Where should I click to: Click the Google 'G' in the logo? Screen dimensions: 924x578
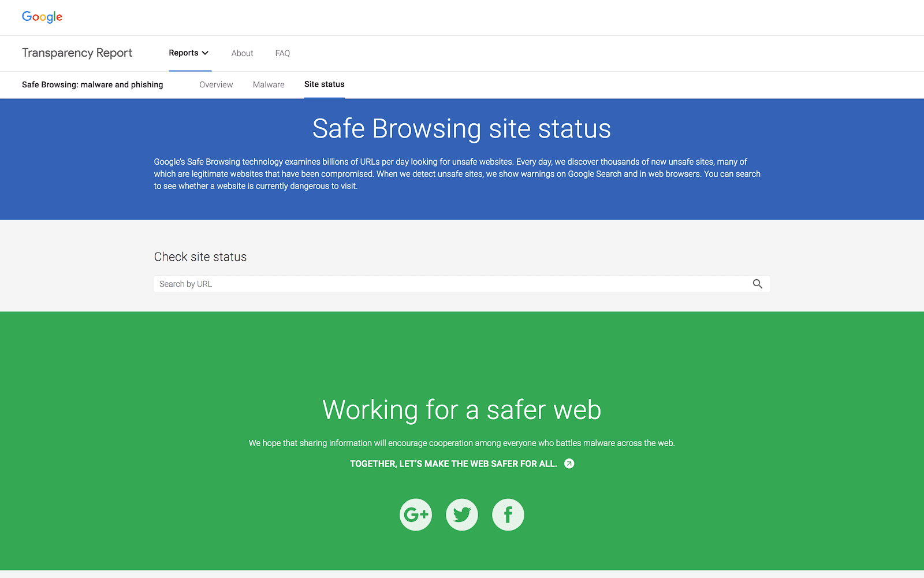coord(26,17)
